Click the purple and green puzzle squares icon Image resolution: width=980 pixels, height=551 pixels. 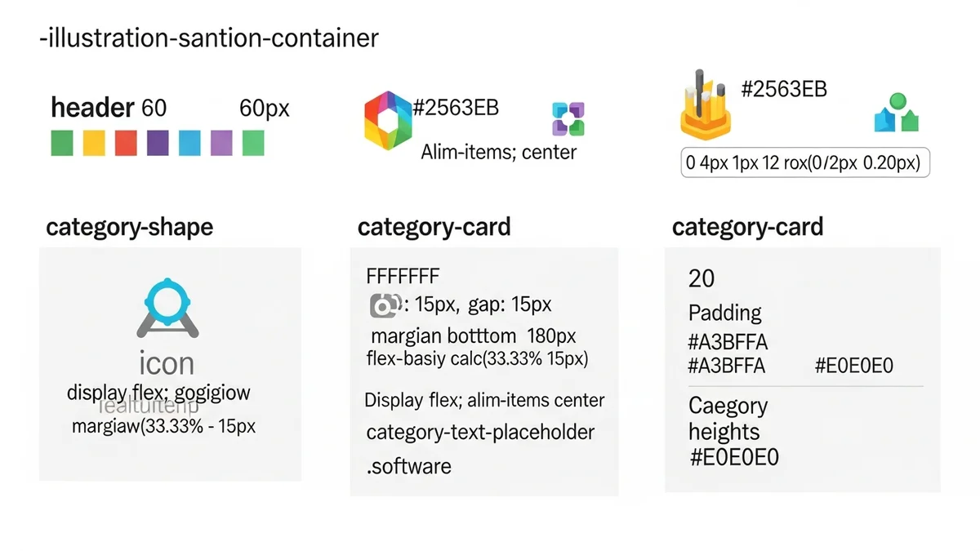tap(568, 118)
